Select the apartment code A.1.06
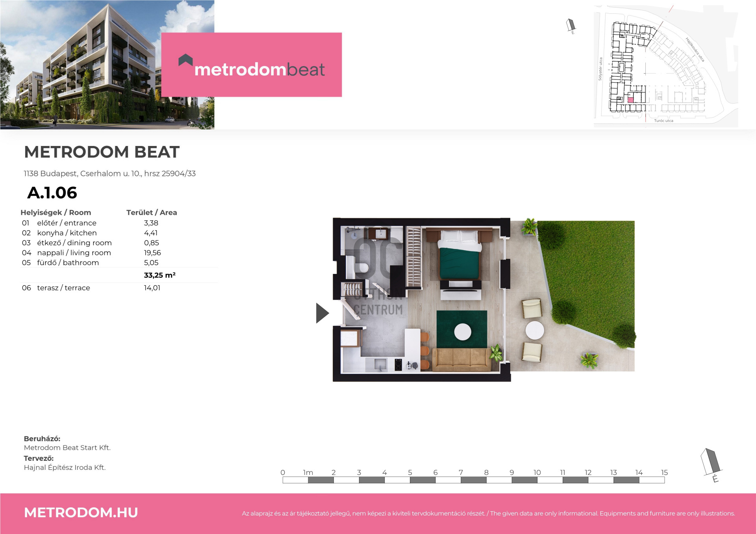Screen dimensions: 756x534 pyautogui.click(x=52, y=193)
